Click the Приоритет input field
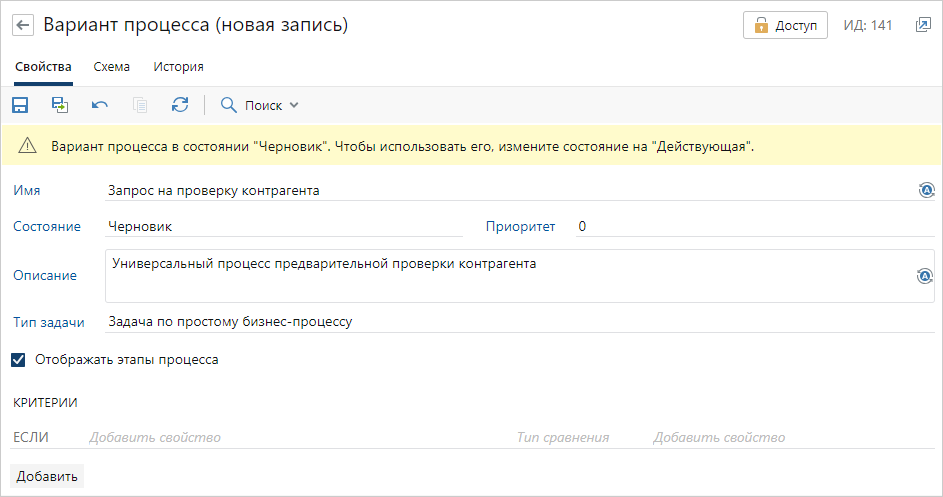This screenshot has width=943, height=497. click(755, 227)
